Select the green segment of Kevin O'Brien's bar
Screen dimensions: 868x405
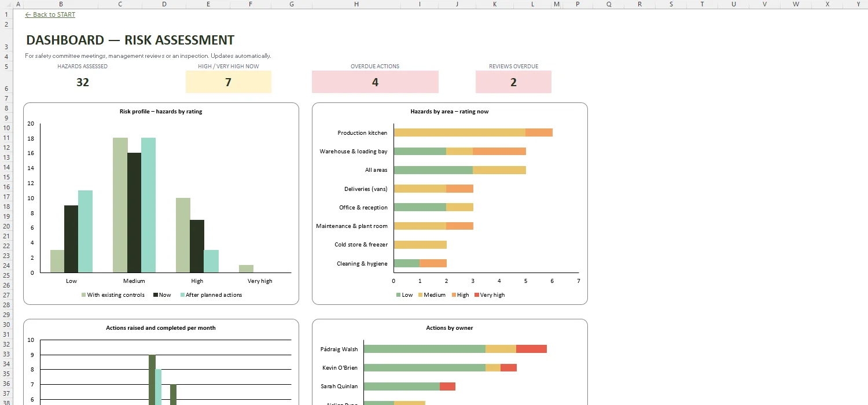tap(425, 367)
